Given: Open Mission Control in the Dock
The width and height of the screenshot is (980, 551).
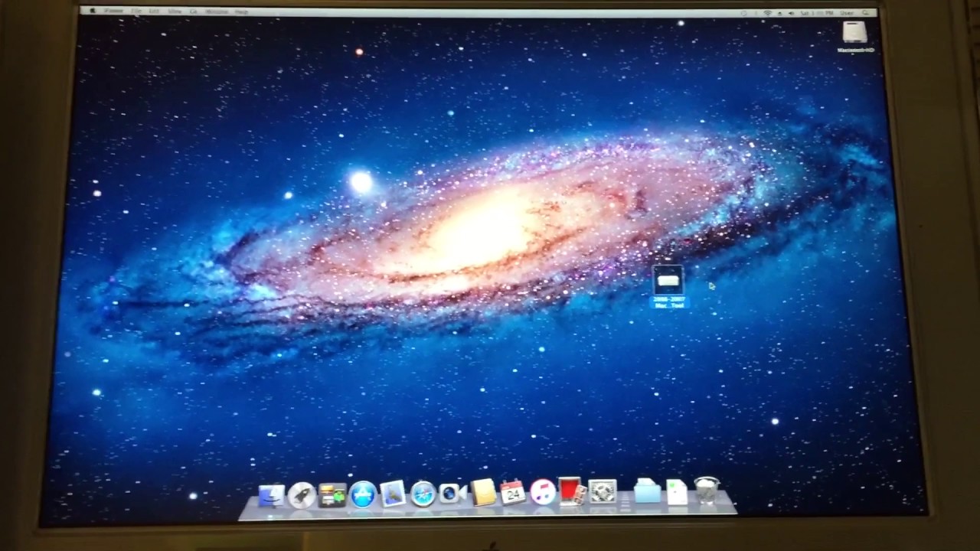Looking at the screenshot, I should [332, 494].
